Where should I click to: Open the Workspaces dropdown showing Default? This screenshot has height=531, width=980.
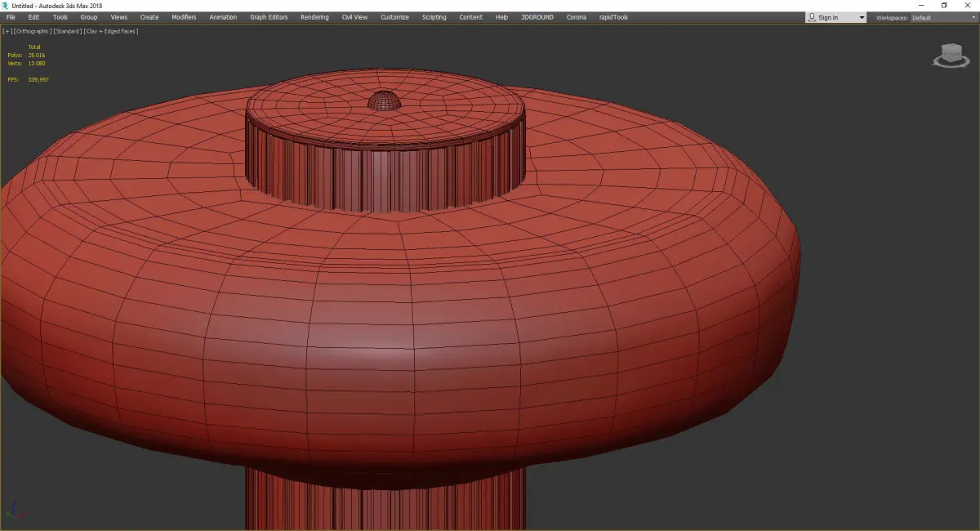click(x=943, y=17)
